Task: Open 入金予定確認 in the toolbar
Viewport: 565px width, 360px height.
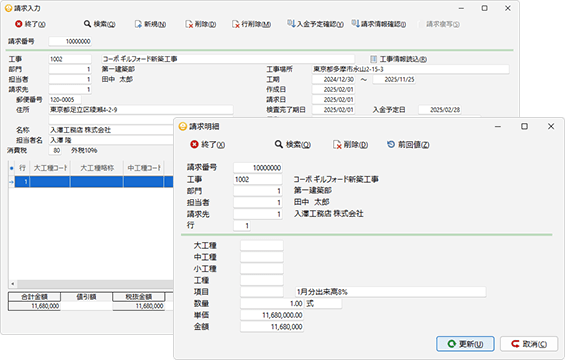Action: pos(315,24)
